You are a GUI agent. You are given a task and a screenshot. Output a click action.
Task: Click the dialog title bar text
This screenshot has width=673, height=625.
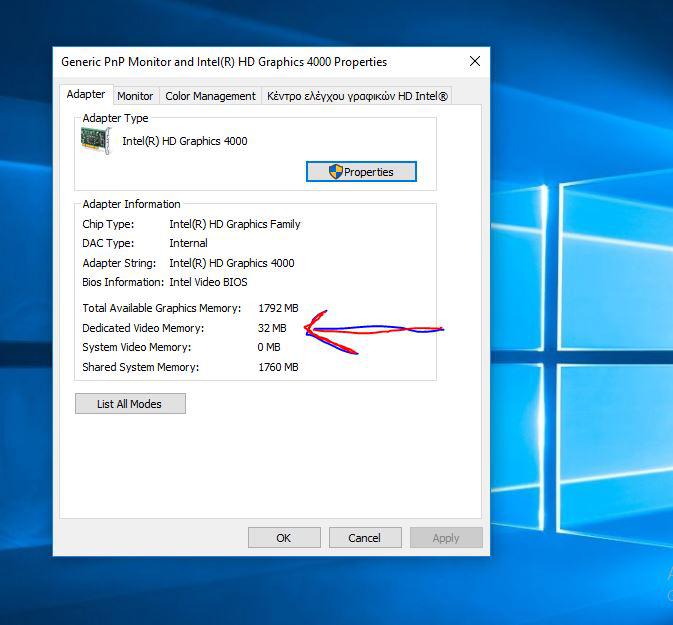point(224,62)
